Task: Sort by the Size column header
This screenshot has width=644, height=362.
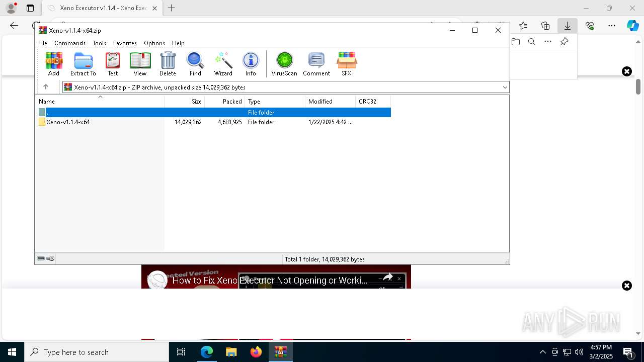Action: coord(185,102)
